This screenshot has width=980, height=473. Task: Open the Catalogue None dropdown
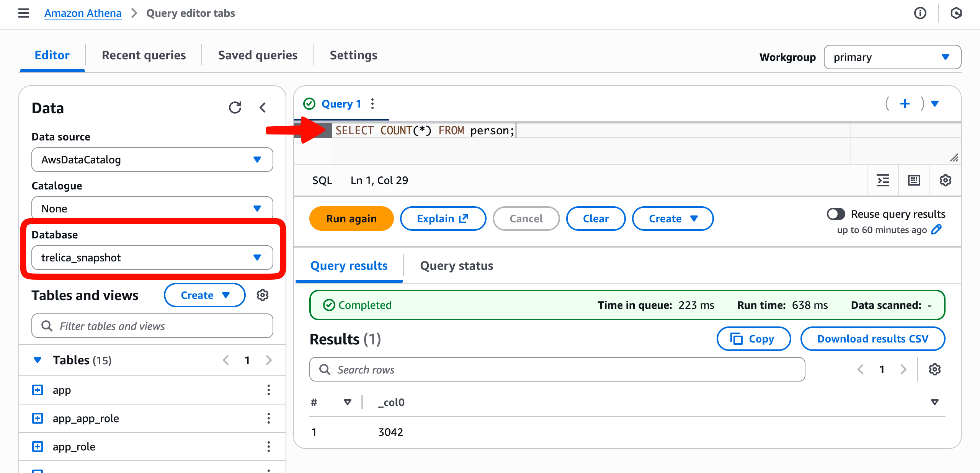152,209
